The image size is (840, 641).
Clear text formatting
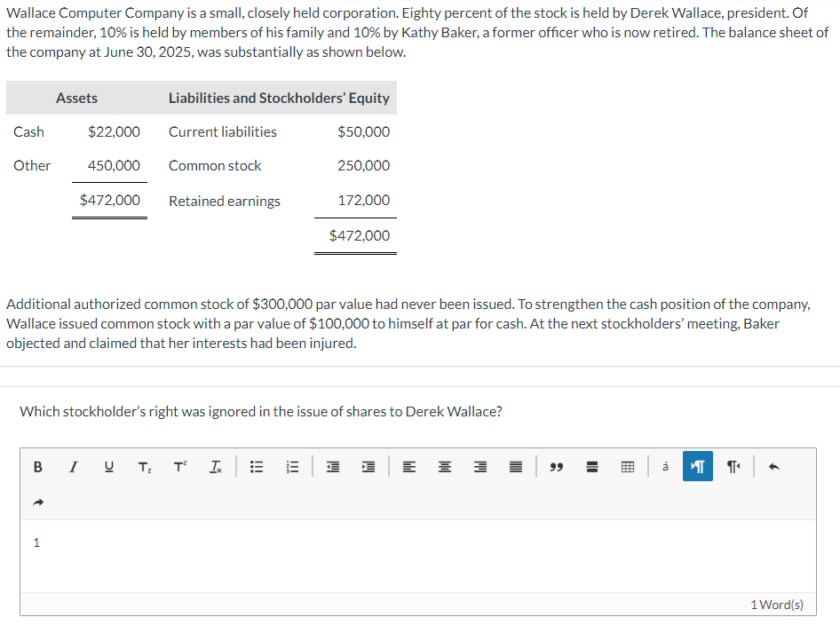pyautogui.click(x=216, y=466)
